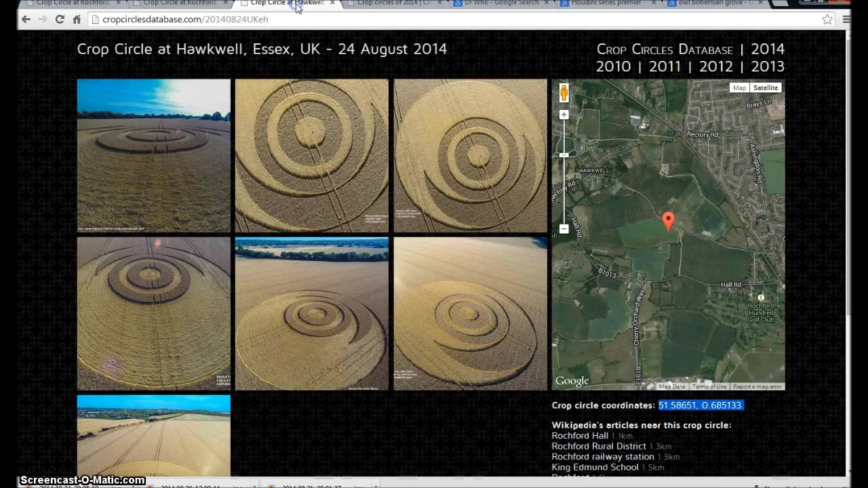
Task: Open the 2010 year link
Action: click(613, 66)
